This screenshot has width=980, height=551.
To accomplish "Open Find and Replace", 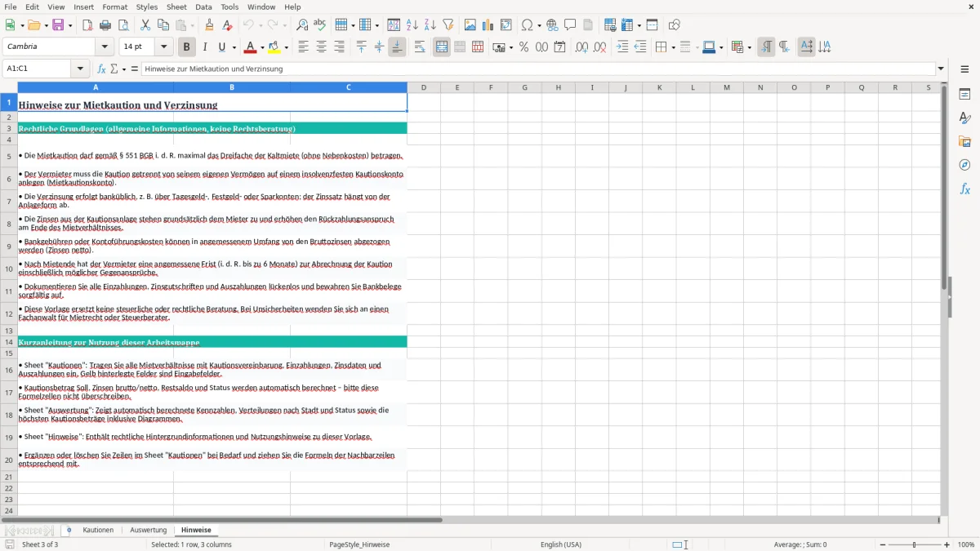I will pyautogui.click(x=302, y=25).
